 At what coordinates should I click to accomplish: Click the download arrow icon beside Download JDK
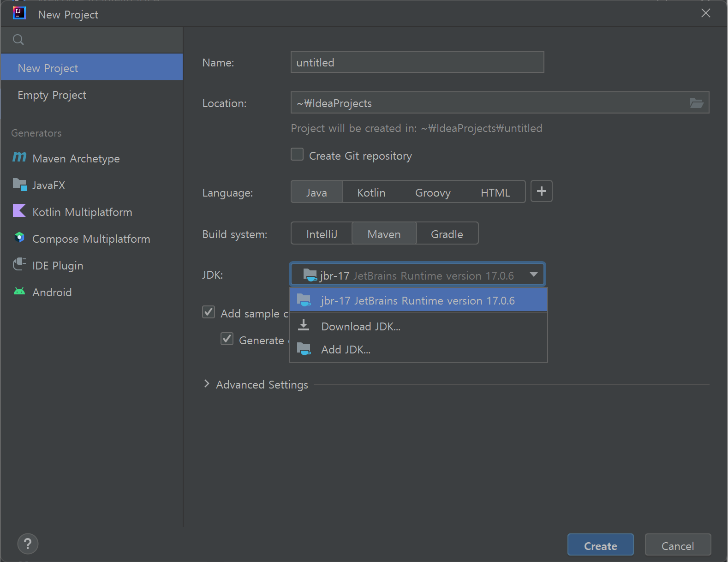coord(304,325)
